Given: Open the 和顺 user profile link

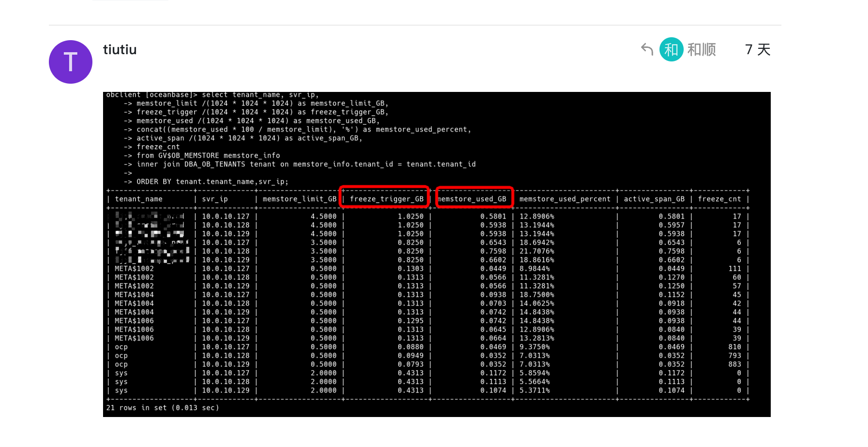Looking at the screenshot, I should point(702,49).
